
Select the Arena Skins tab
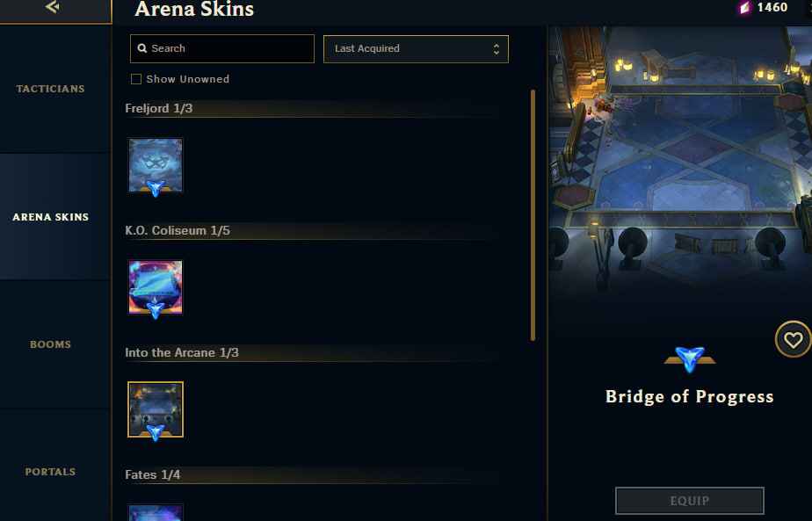point(51,217)
